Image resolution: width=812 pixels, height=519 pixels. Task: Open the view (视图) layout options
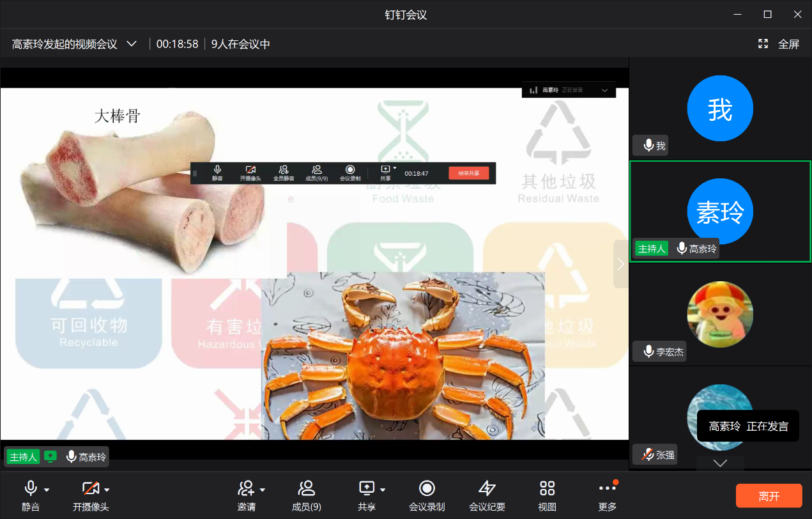click(x=547, y=489)
